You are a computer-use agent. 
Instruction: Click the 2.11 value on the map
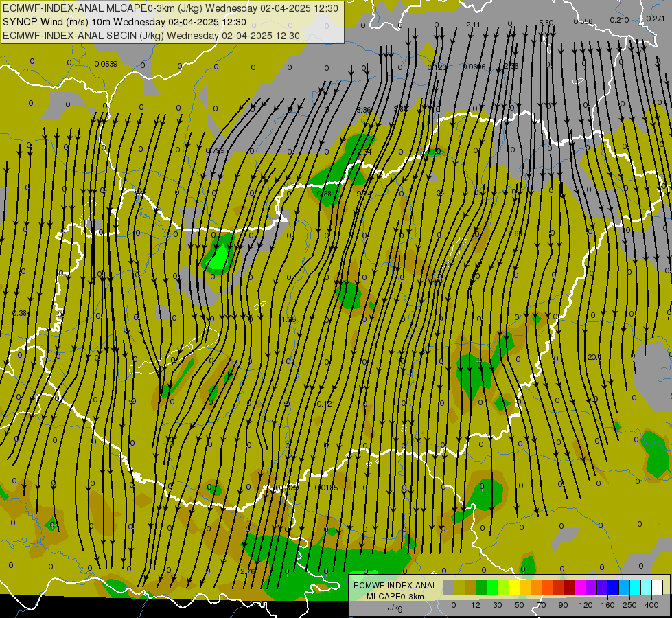(473, 25)
